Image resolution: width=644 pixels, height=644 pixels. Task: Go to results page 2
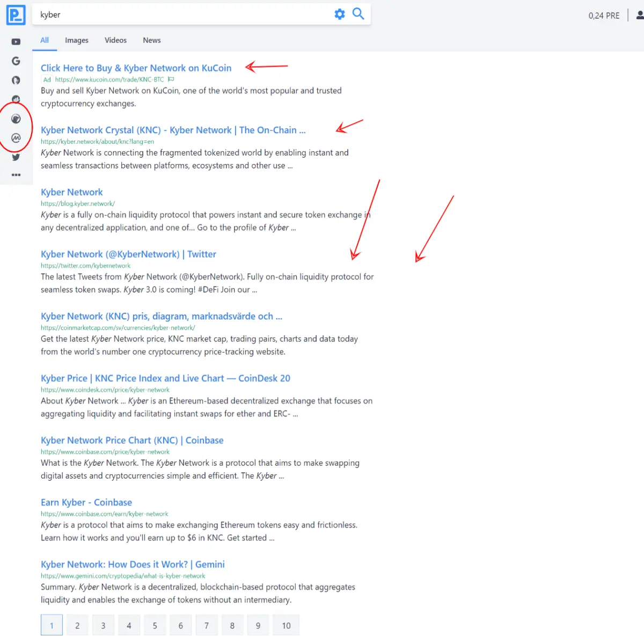(77, 625)
